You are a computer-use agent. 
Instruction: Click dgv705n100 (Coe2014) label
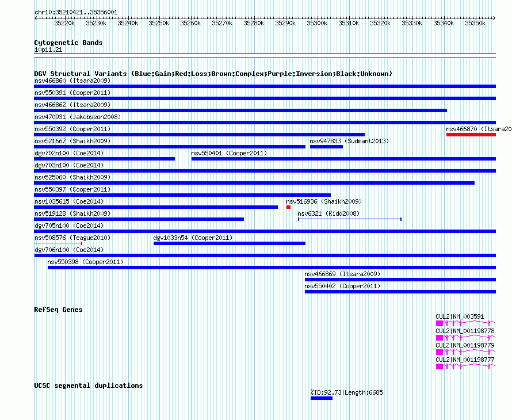[69, 226]
